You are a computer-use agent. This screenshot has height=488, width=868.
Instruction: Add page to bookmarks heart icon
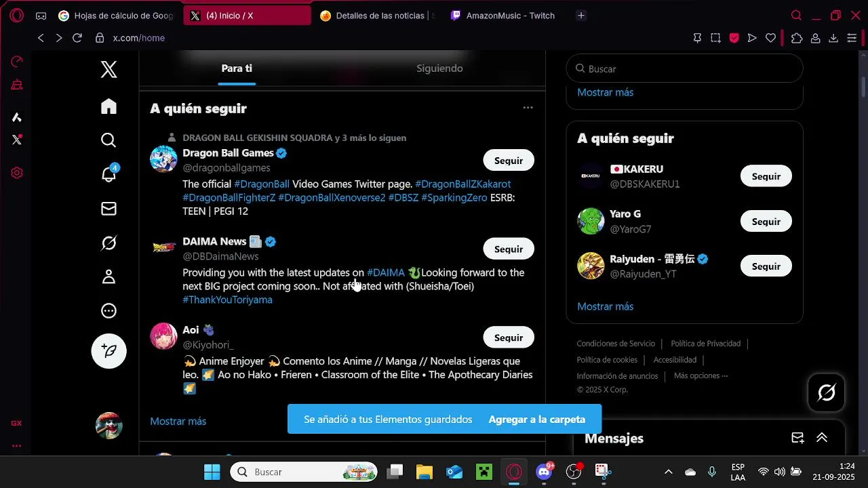coord(770,38)
